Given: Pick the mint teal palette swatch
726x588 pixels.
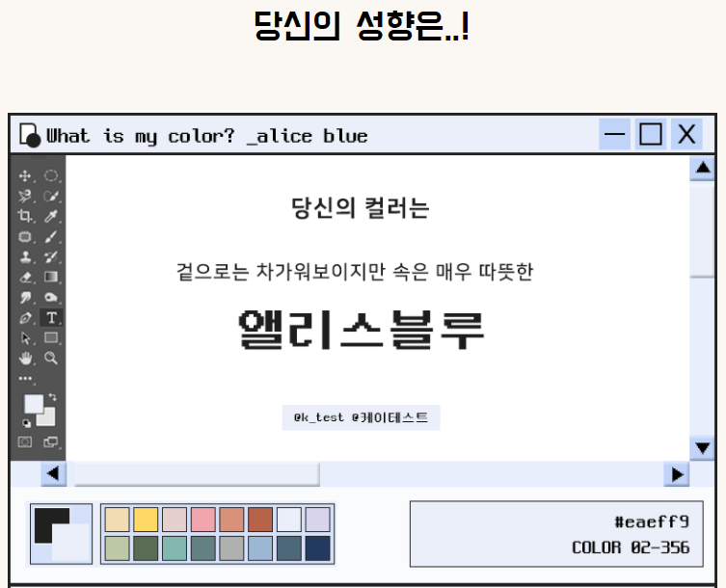Looking at the screenshot, I should tap(175, 548).
